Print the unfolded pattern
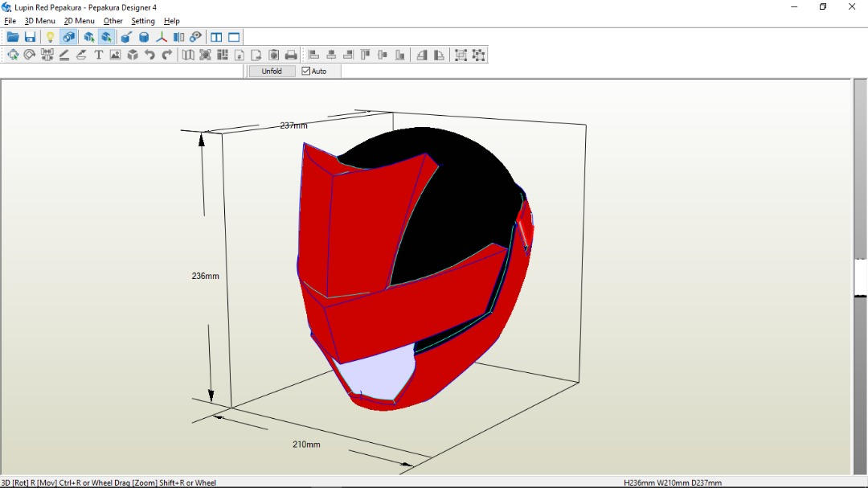 tap(291, 55)
